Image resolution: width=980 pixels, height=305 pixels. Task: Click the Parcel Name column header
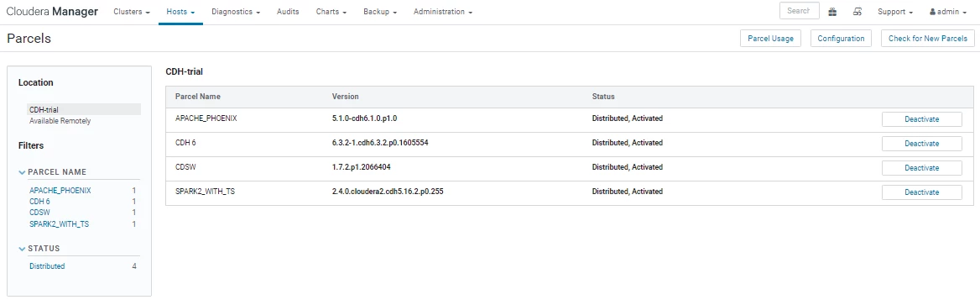[197, 97]
